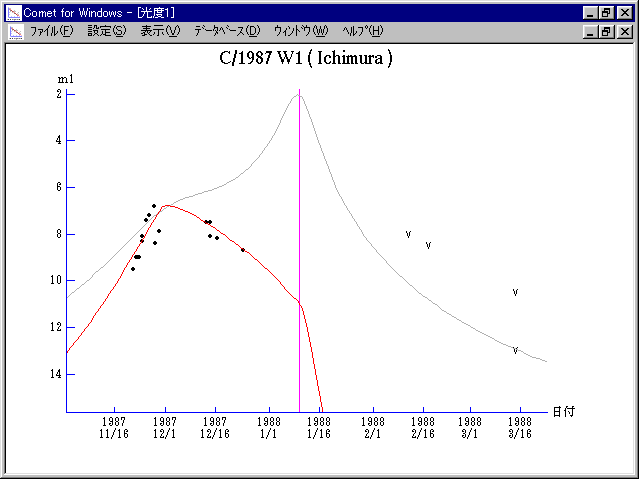Image resolution: width=639 pixels, height=479 pixels.
Task: Open the 設定(S) settings menu
Action: click(106, 31)
